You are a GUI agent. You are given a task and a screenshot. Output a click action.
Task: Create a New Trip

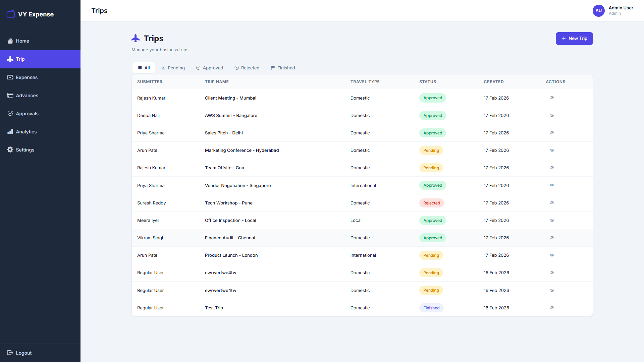(574, 38)
